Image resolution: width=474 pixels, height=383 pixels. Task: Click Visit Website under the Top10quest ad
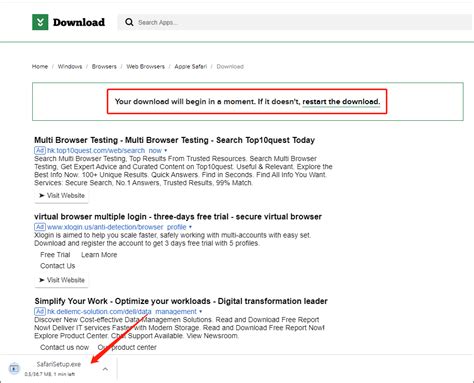tap(62, 195)
